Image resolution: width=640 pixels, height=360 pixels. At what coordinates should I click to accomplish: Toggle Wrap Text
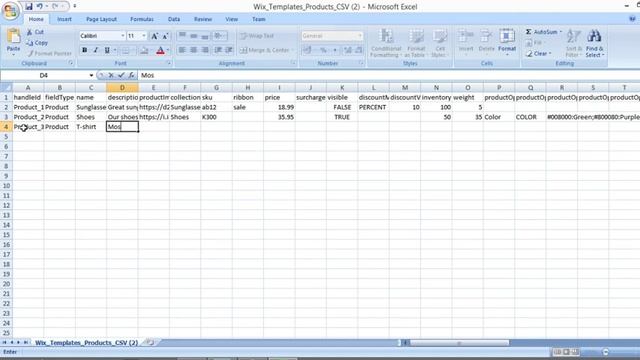pyautogui.click(x=257, y=36)
